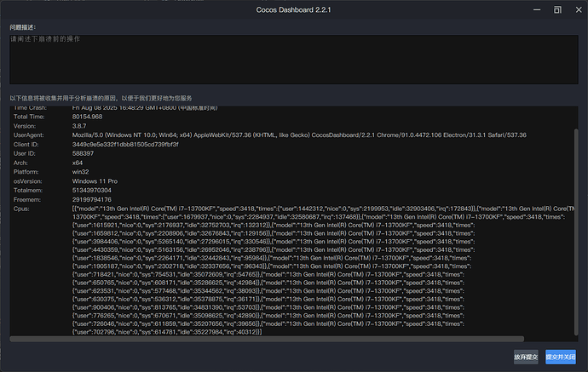Click the 放弃提交 button
Viewport: 588px width, 372px height.
526,358
